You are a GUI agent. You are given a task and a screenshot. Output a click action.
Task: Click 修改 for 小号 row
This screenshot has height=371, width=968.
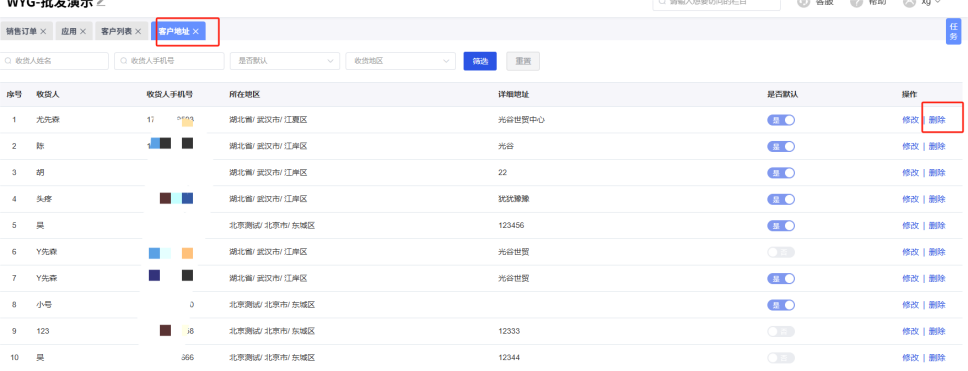coord(910,305)
